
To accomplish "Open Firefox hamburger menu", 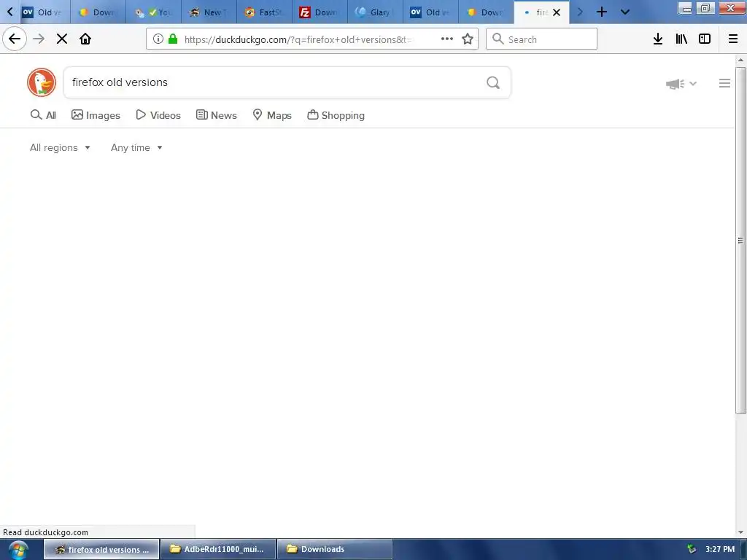I will coord(733,39).
